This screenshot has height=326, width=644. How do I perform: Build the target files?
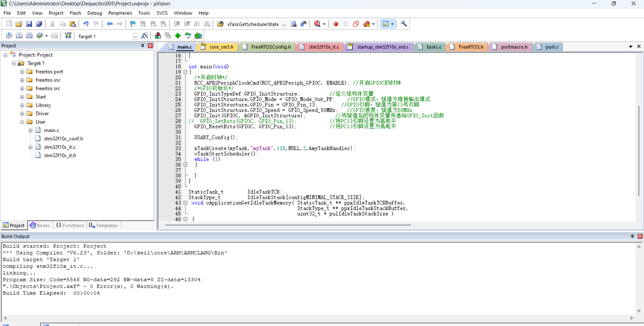pos(19,36)
